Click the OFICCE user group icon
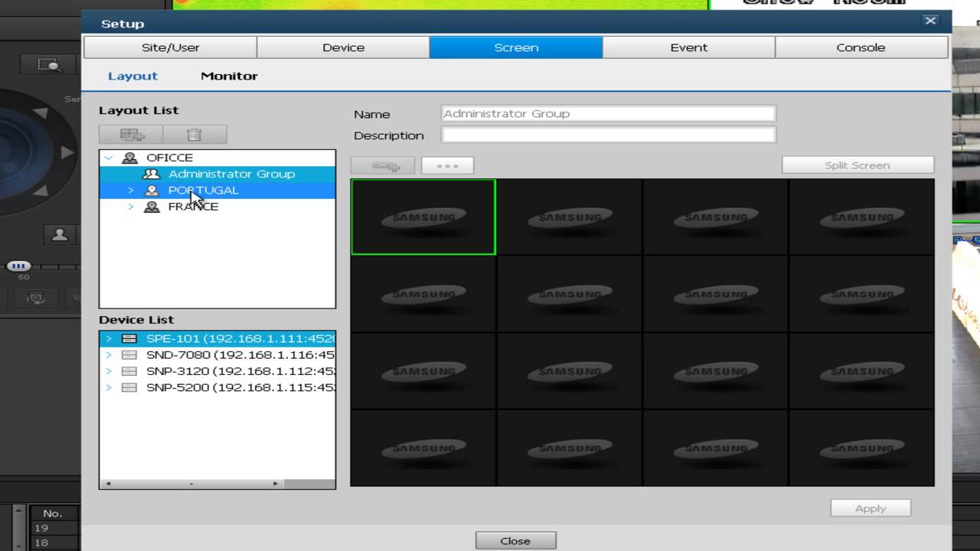 click(x=130, y=158)
